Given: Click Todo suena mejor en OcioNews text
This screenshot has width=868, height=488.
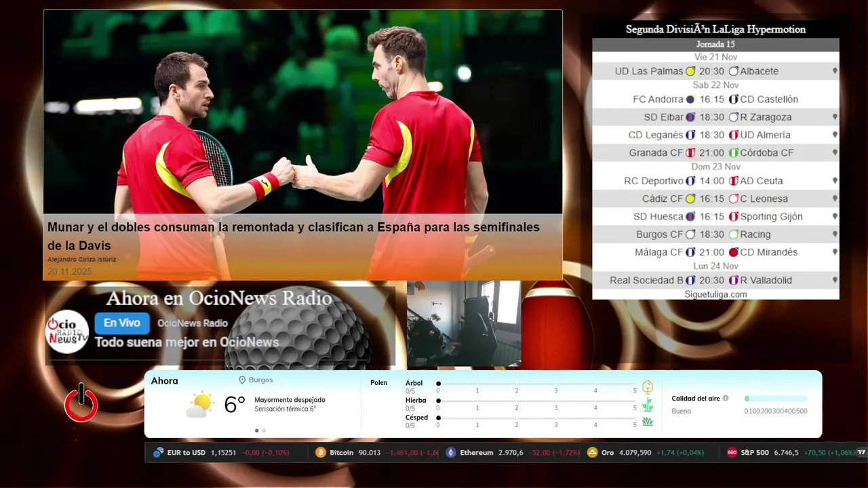Looking at the screenshot, I should pyautogui.click(x=186, y=342).
